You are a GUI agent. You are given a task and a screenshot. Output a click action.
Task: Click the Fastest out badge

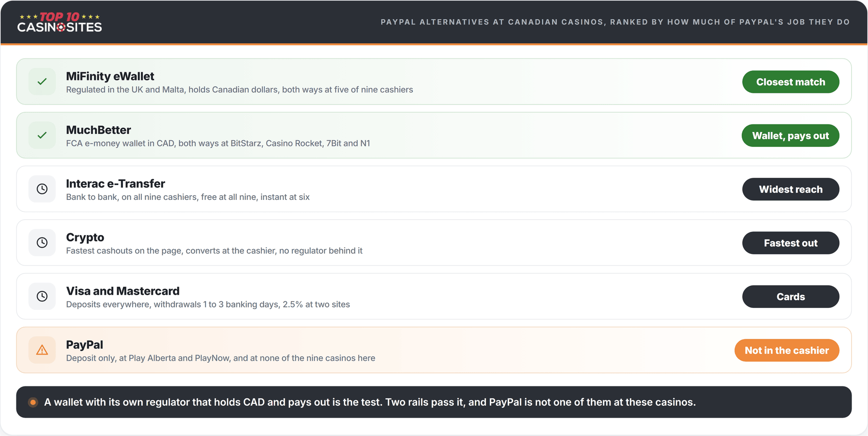790,243
